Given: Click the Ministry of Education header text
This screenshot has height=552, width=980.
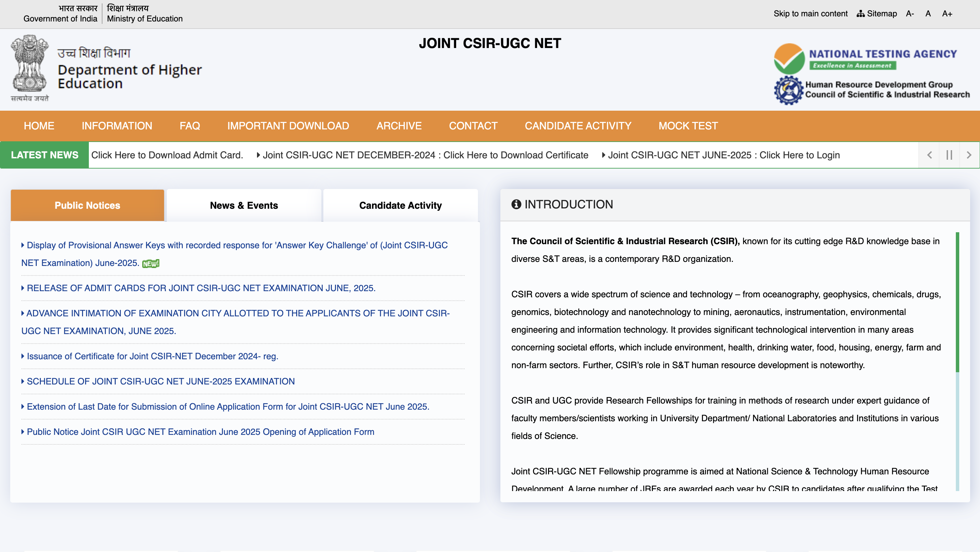Looking at the screenshot, I should 145,19.
